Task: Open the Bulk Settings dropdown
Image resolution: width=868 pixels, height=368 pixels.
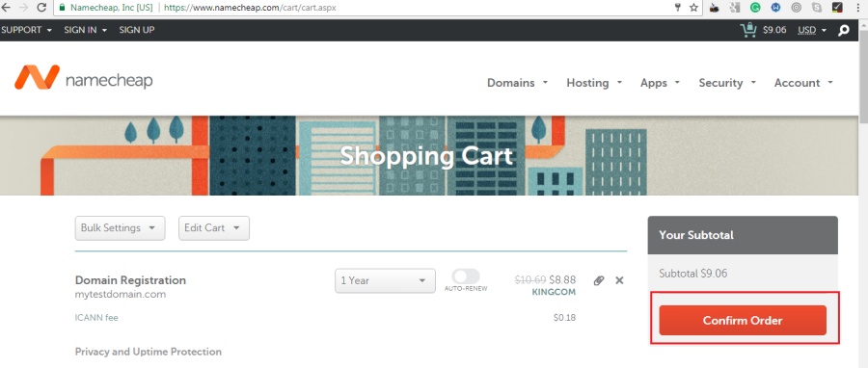Action: click(121, 228)
